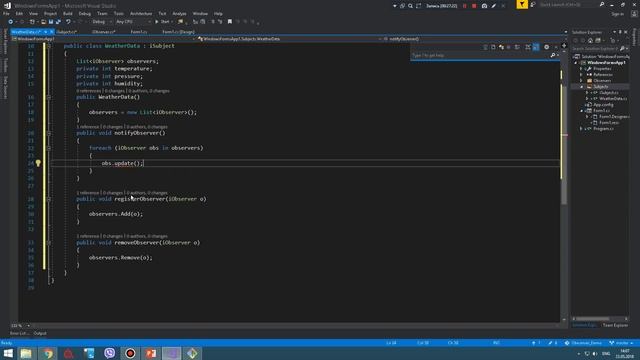Click the Navigate Backward toolbar icon
The image size is (640, 360).
click(11, 22)
